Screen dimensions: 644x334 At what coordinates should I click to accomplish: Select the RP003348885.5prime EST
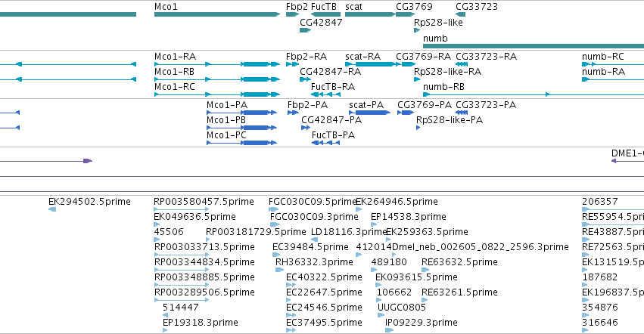(181, 285)
